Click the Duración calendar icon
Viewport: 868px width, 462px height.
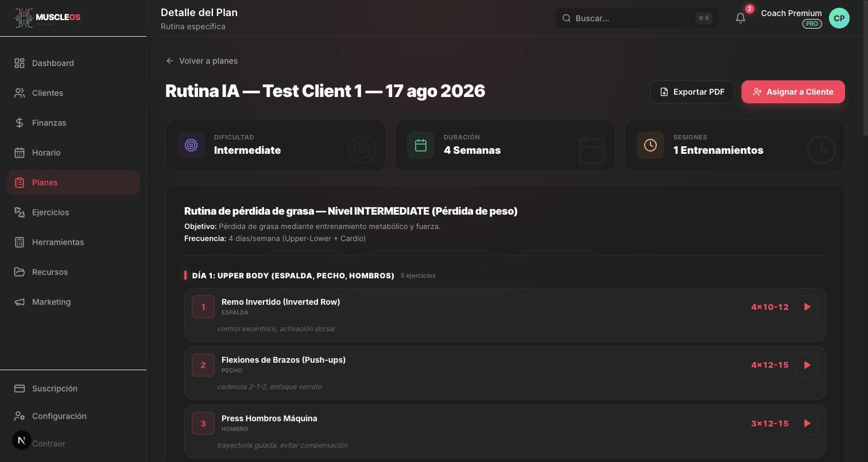(x=421, y=145)
